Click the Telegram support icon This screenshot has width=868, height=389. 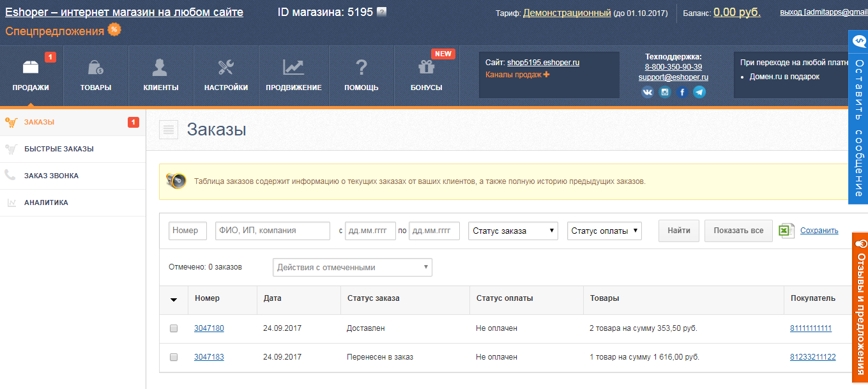click(700, 91)
